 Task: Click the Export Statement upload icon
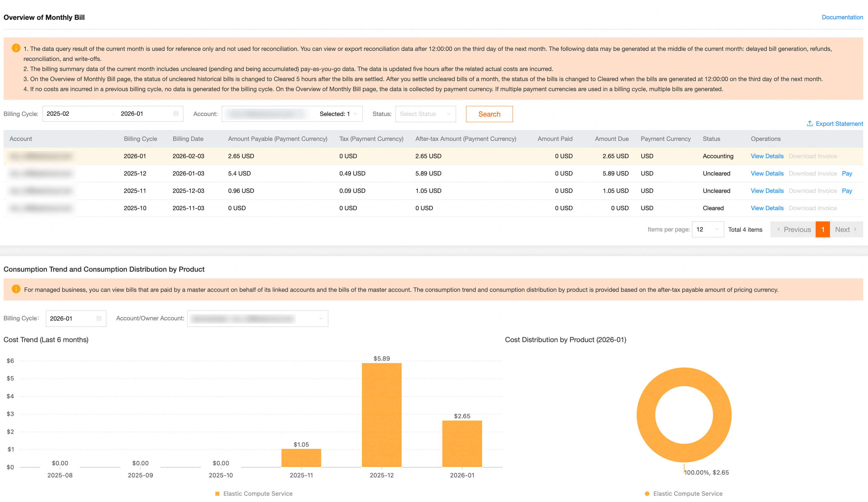(x=810, y=123)
